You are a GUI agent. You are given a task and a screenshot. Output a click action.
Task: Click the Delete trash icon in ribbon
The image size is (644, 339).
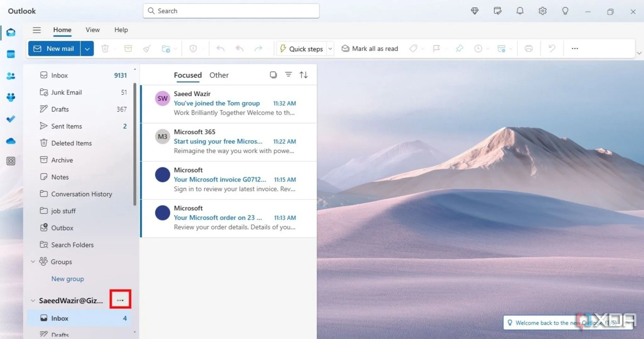pos(105,49)
